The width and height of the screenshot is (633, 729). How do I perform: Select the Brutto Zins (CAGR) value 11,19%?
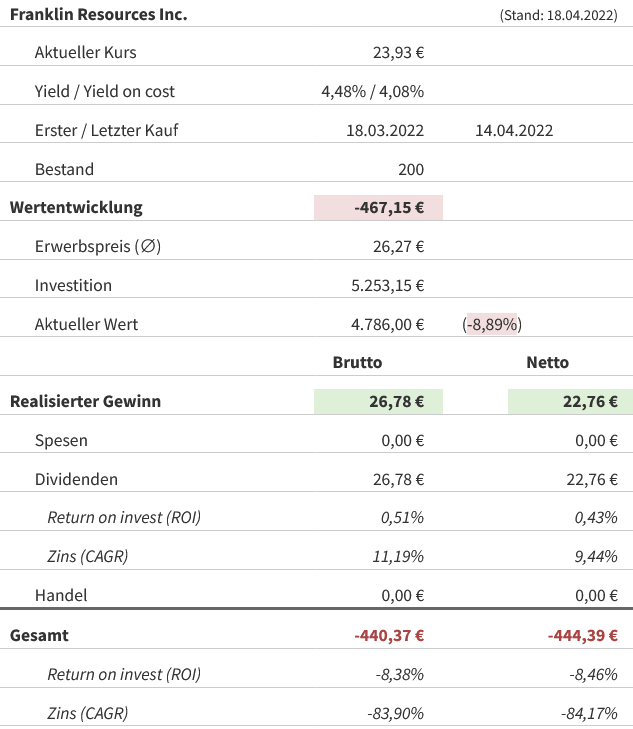pyautogui.click(x=399, y=556)
